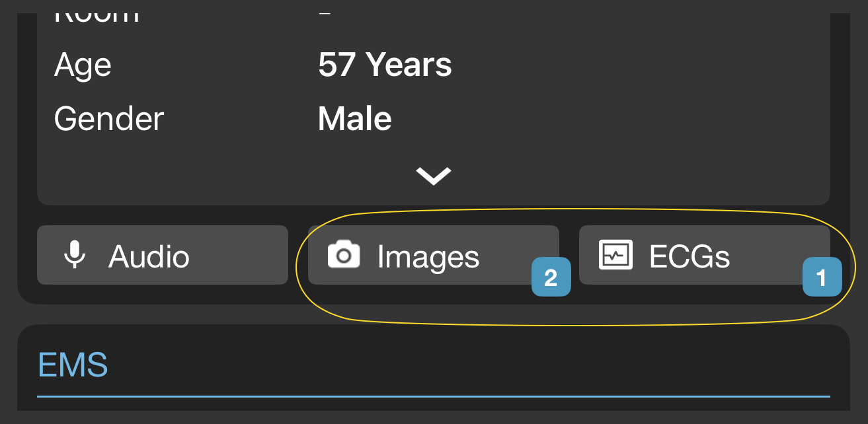Click the ECG monitor waveform icon
Image resolution: width=868 pixels, height=424 pixels.
[x=615, y=255]
